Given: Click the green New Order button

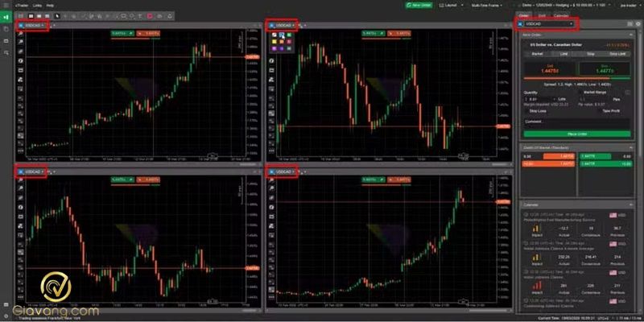Looking at the screenshot, I should (x=419, y=6).
